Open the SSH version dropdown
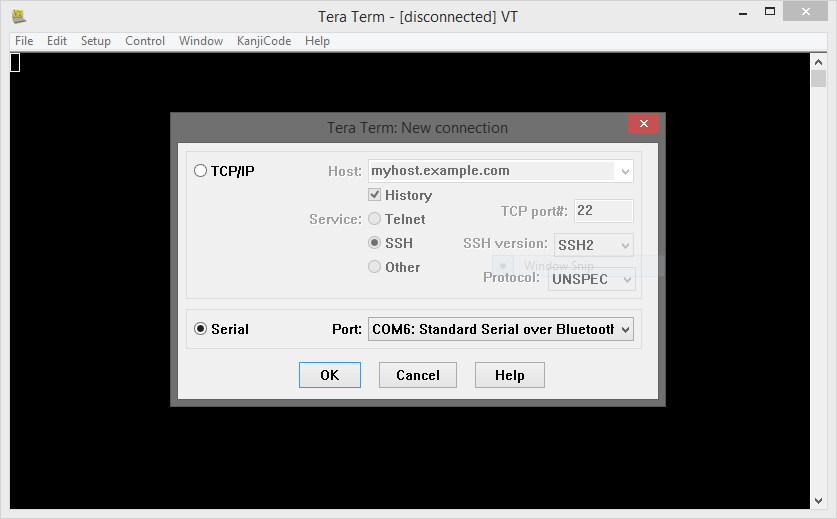 594,245
